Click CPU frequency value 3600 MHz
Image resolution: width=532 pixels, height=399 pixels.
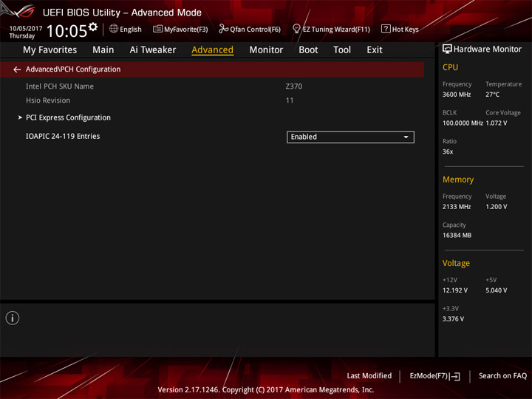pyautogui.click(x=457, y=95)
